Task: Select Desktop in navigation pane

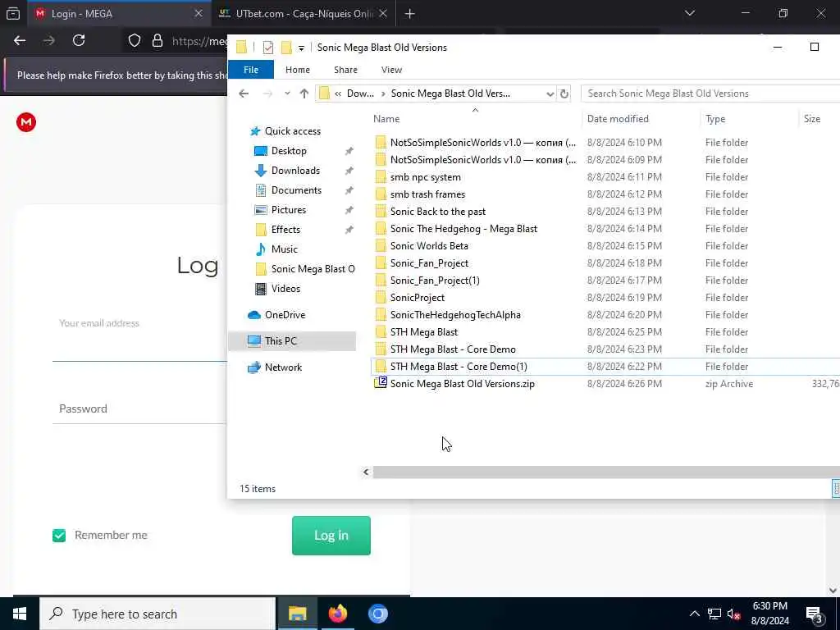Action: [289, 151]
